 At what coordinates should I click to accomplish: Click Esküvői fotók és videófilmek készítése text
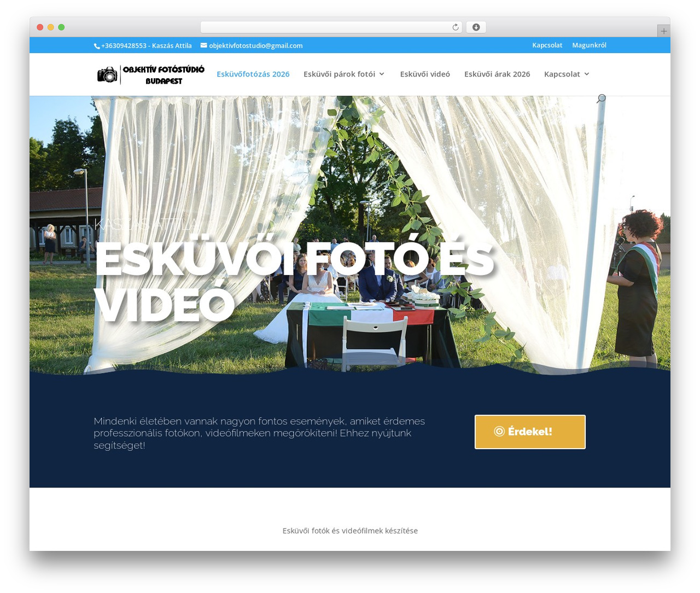point(350,531)
